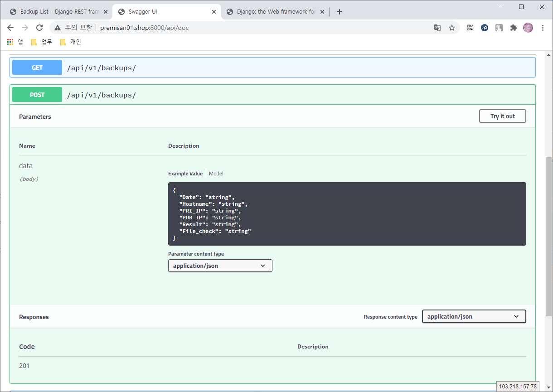Click the 201 response code
This screenshot has width=553, height=392.
pos(24,365)
